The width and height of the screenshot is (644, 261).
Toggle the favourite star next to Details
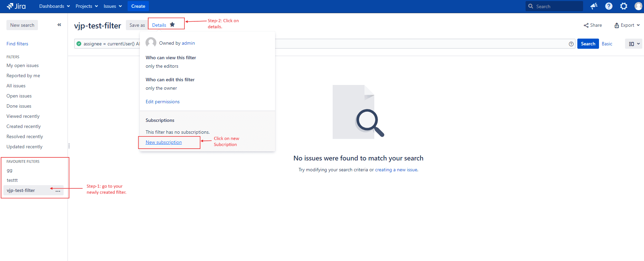(172, 25)
